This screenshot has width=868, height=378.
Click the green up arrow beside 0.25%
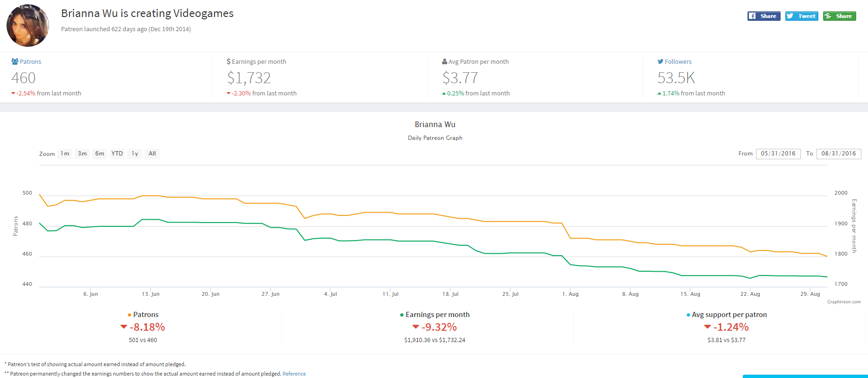tap(444, 94)
